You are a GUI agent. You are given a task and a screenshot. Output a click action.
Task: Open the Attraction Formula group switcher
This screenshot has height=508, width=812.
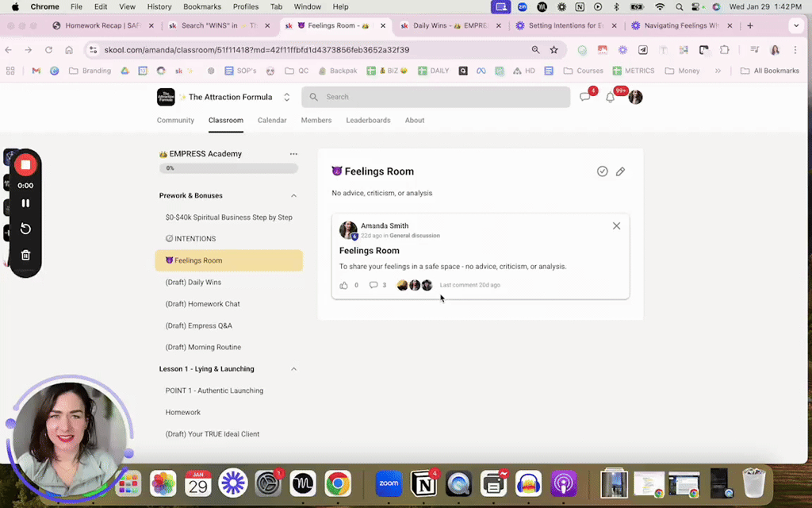(x=286, y=97)
